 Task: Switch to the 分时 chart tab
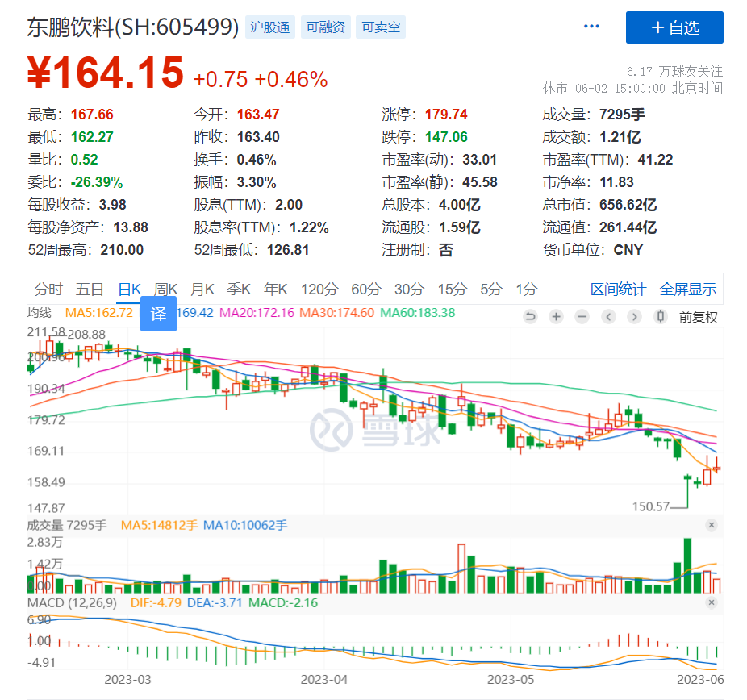click(48, 289)
